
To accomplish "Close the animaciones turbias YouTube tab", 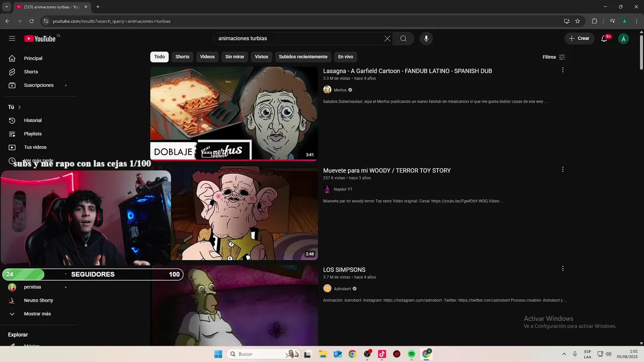I will click(x=86, y=7).
